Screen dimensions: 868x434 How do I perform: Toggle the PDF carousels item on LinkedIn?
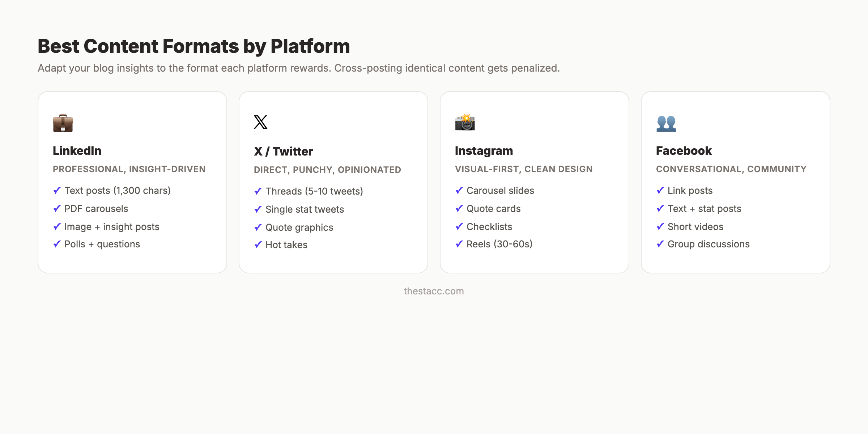(x=96, y=208)
